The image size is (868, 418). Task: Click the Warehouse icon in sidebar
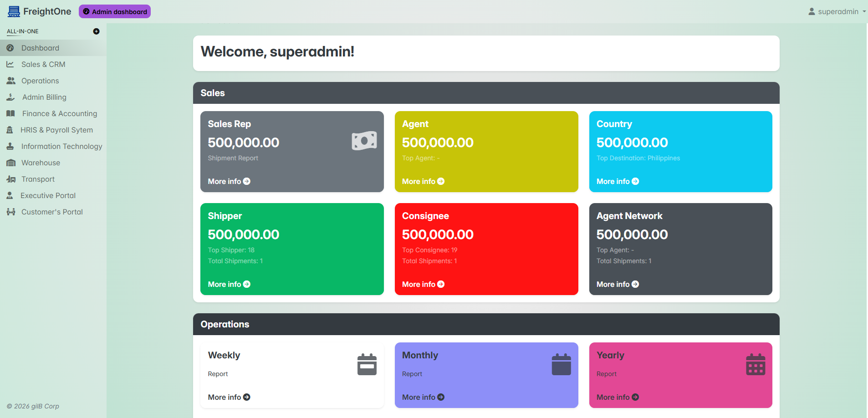pos(11,163)
